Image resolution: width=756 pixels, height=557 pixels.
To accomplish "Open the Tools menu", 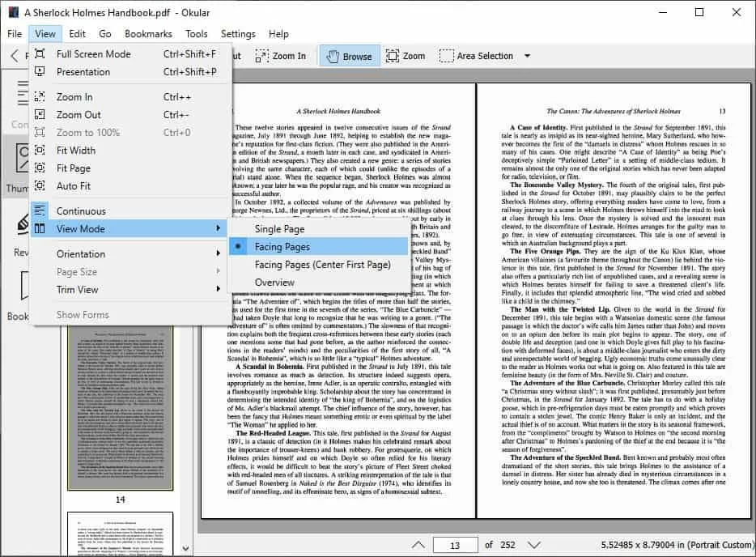I will click(196, 34).
